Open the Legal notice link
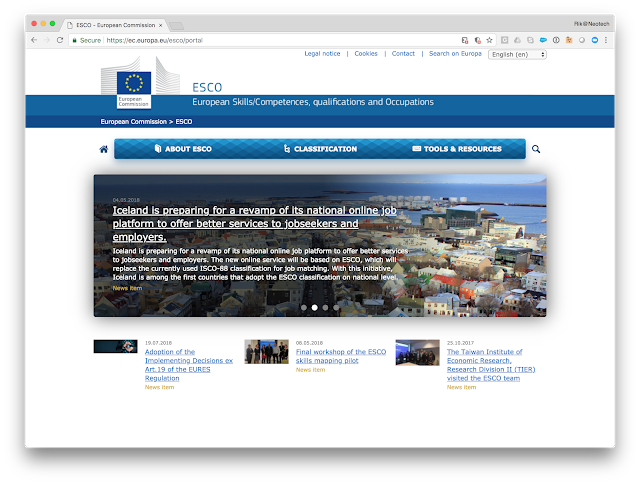This screenshot has width=640, height=484. coord(322,53)
